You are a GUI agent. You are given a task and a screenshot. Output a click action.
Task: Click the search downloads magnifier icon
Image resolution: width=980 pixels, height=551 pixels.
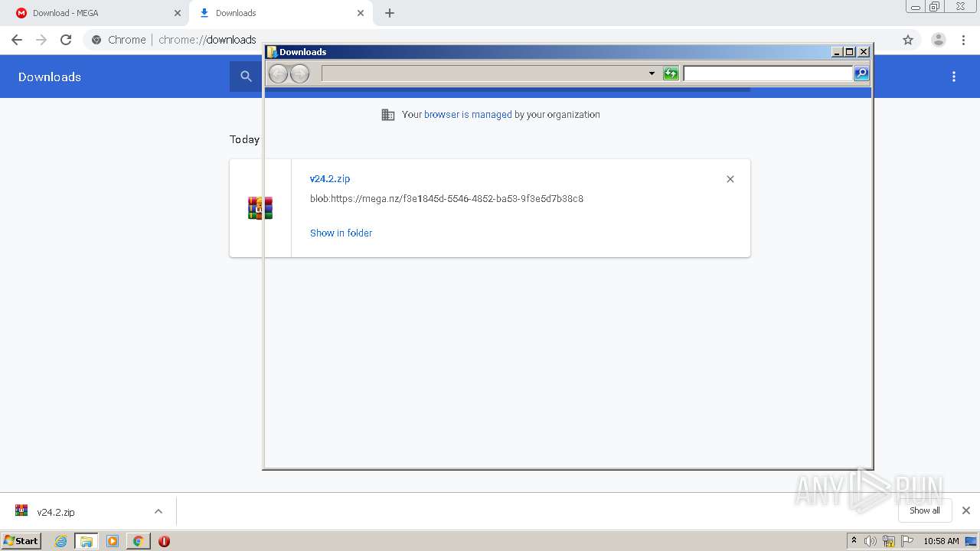(246, 77)
